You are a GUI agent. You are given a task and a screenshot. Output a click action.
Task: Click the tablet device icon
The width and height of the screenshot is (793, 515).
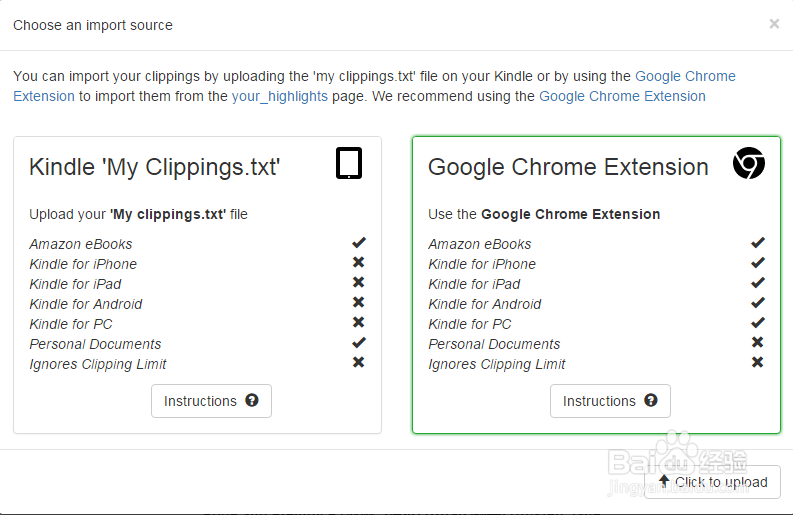pos(348,163)
